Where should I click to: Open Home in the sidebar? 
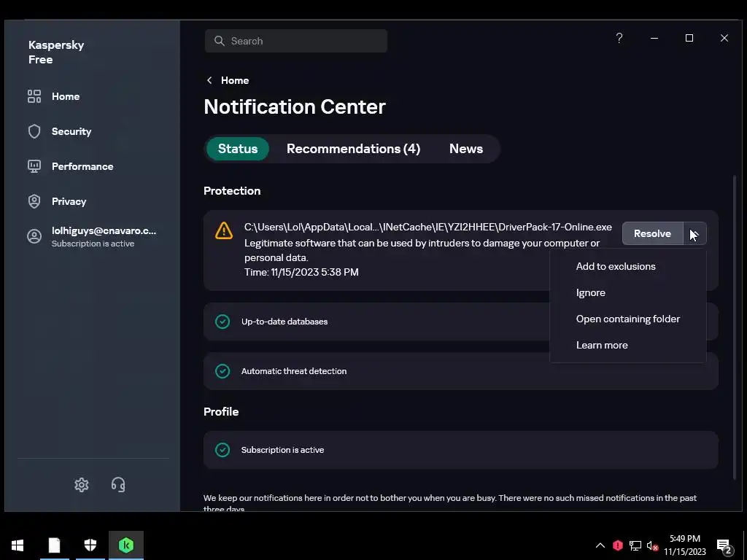[53, 96]
